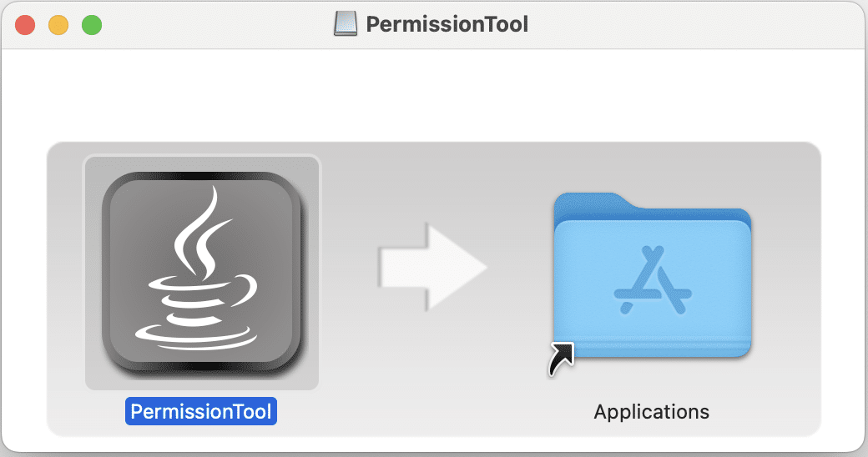Zoom the window with the green button
The image size is (868, 457).
tap(92, 24)
